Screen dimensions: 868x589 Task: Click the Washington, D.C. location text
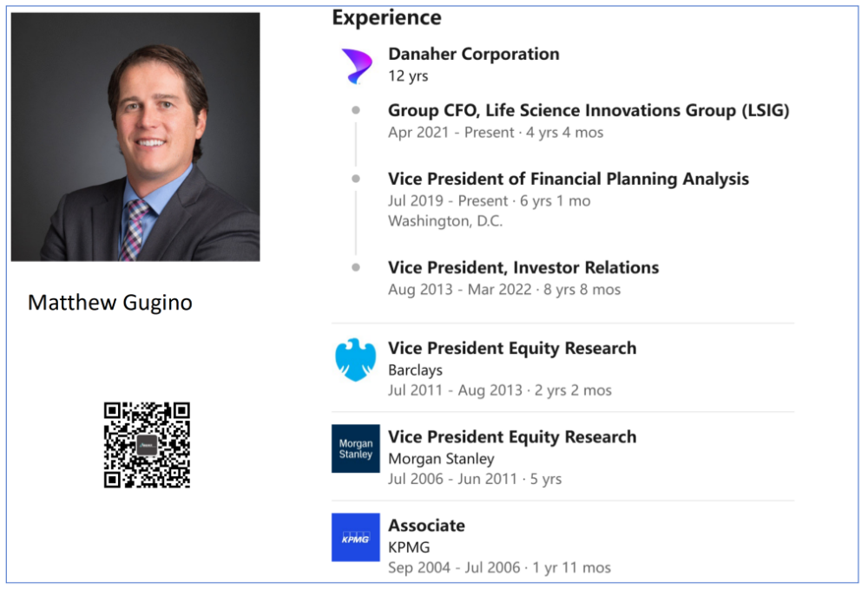(444, 221)
